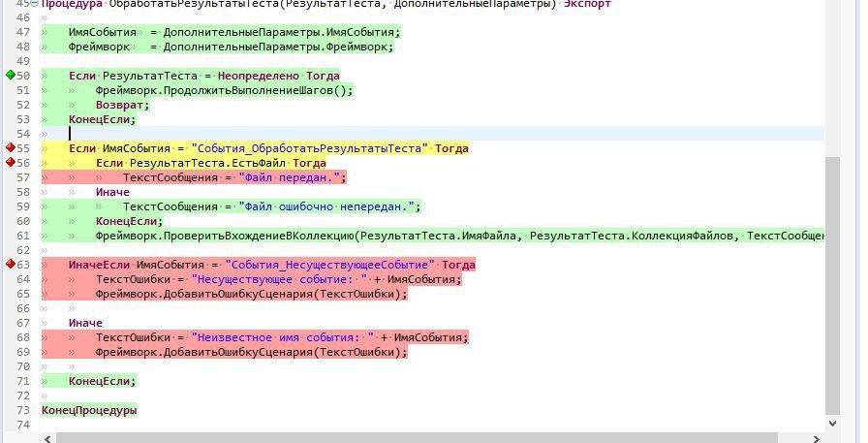Click the vertical scrollbar thumb
Image resolution: width=868 pixels, height=443 pixels.
(832, 285)
